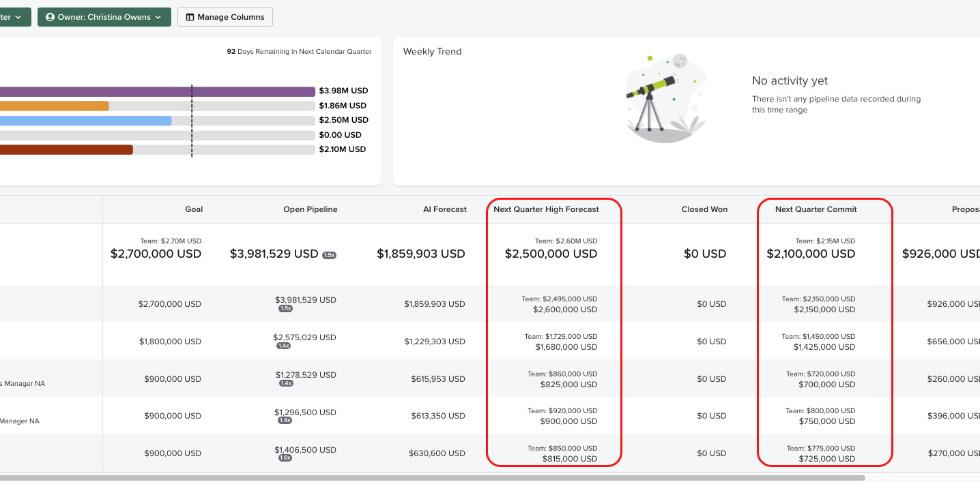Click the person icon in the Owner filter

(50, 17)
